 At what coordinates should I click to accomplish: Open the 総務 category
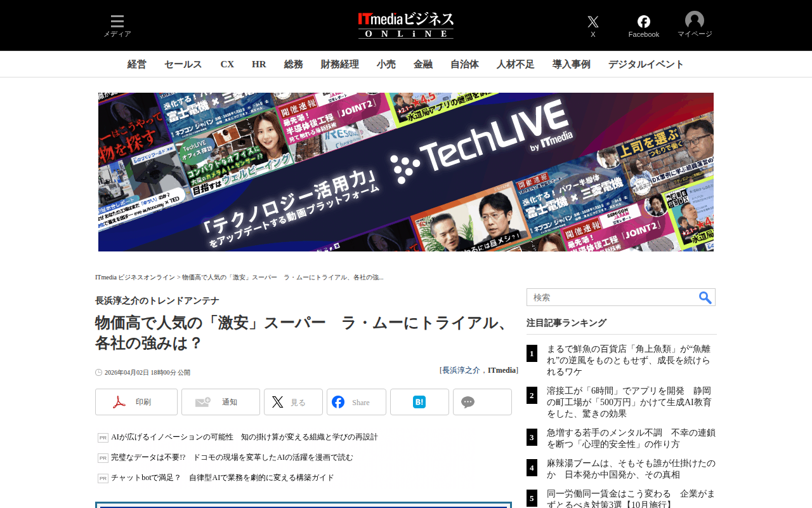[x=294, y=64]
